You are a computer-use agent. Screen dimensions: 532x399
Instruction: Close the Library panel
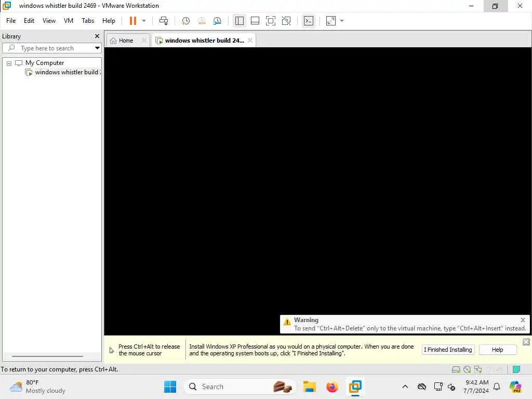pos(97,36)
